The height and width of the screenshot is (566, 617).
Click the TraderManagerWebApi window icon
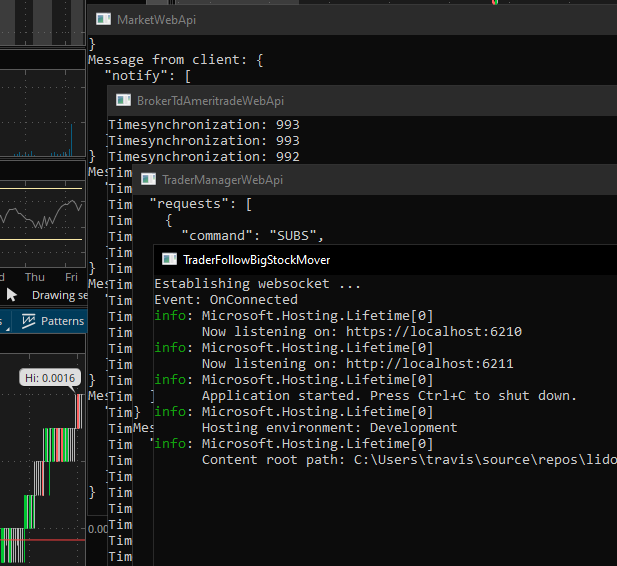point(148,179)
